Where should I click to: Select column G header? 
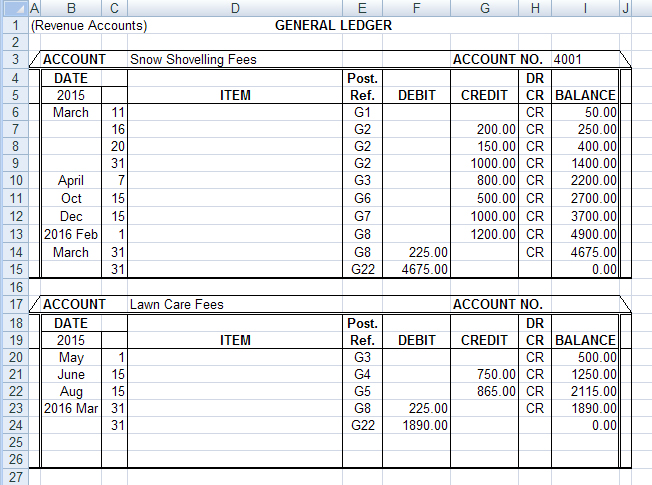pos(484,8)
